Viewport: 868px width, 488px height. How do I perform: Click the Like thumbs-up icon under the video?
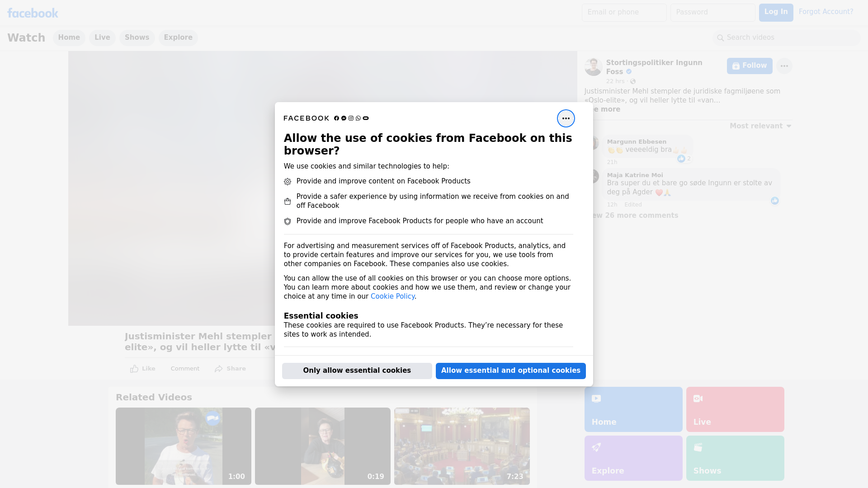point(134,369)
